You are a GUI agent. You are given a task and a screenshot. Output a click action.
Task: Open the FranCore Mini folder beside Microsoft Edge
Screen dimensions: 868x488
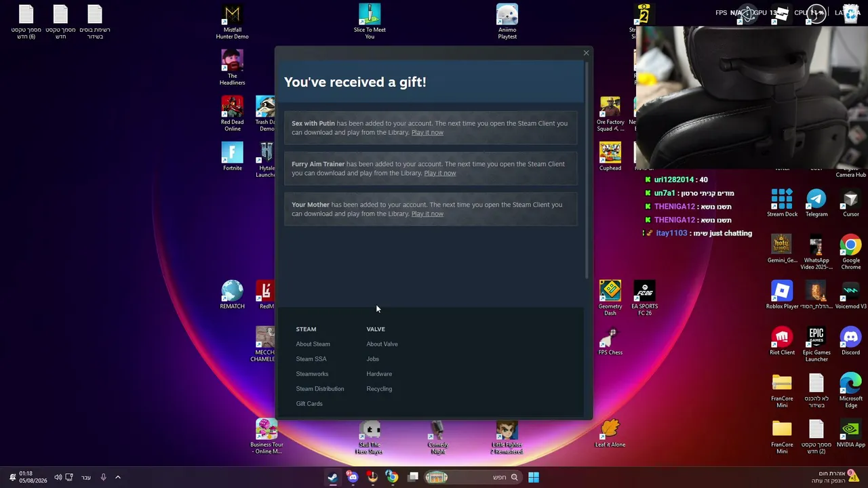click(782, 390)
